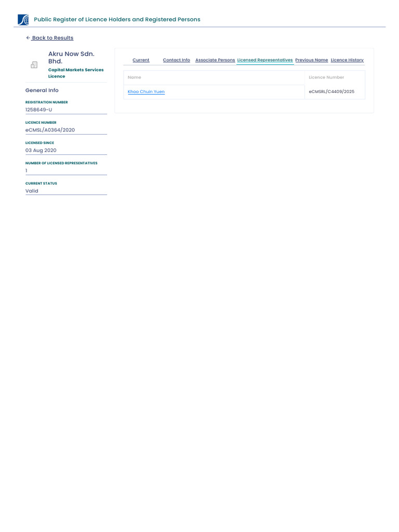This screenshot has width=399, height=532.
Task: Open Khoo Chuin Yuen representative link
Action: tap(146, 91)
